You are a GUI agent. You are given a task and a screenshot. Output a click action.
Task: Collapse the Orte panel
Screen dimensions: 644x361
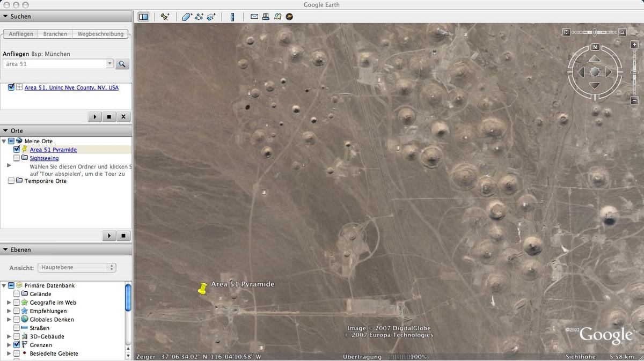coord(5,131)
